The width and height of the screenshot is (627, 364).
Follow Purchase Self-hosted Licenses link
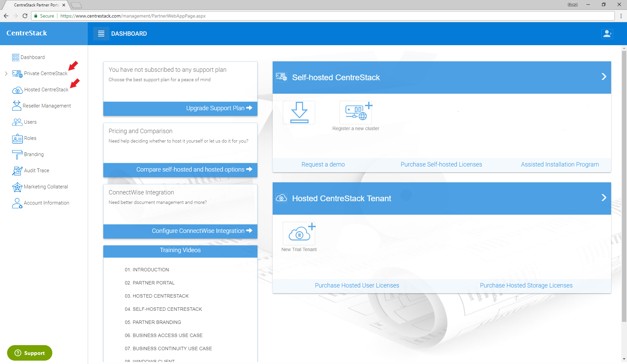click(x=441, y=164)
